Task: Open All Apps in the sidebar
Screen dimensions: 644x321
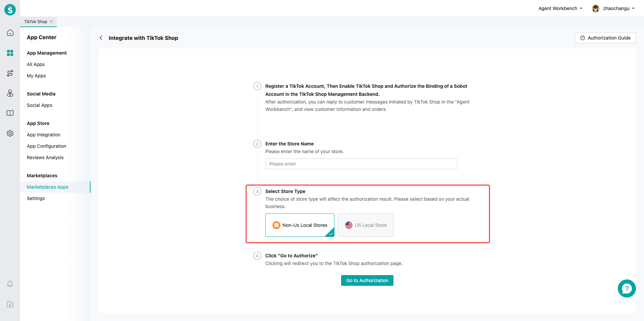Action: tap(36, 64)
